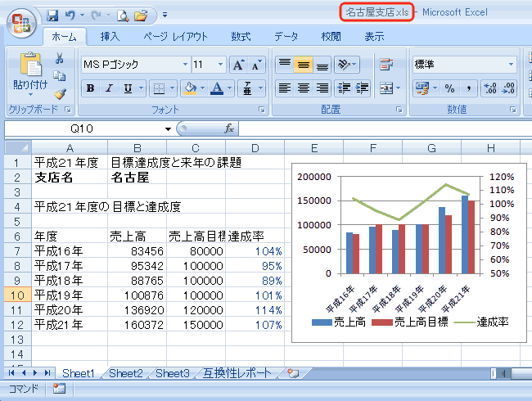Viewport: 532px width, 401px height.
Task: Activate the format painter brush
Action: tap(60, 93)
